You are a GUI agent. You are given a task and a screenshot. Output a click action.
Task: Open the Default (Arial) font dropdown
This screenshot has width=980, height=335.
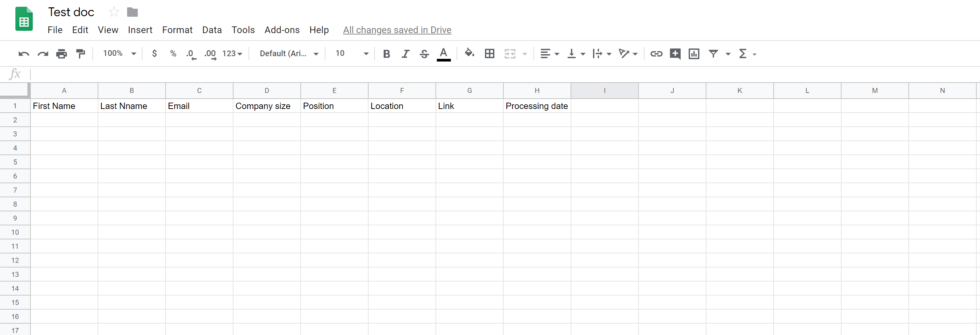[289, 53]
